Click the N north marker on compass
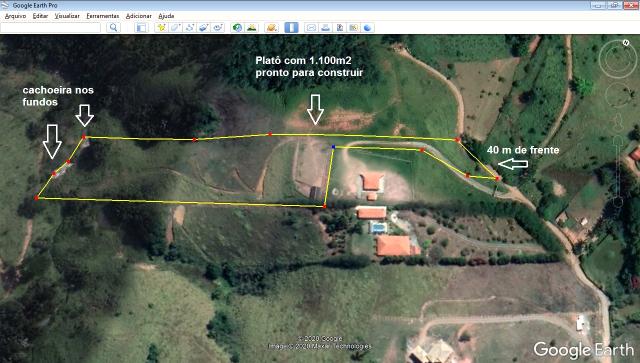 pyautogui.click(x=626, y=43)
